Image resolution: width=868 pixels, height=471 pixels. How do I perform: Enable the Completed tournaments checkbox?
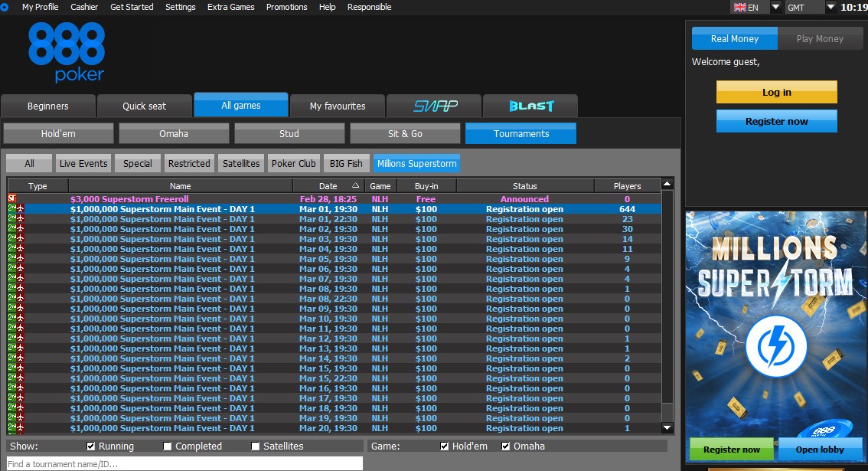tap(168, 446)
